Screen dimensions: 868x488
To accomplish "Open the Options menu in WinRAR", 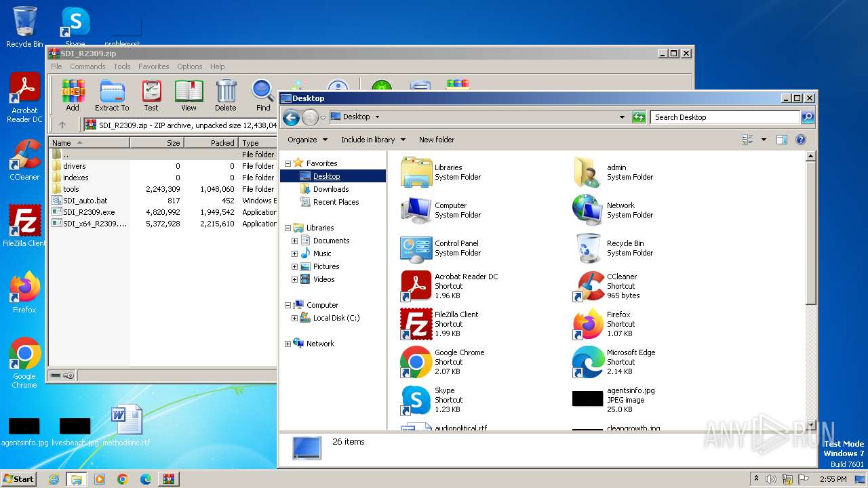I will [190, 66].
